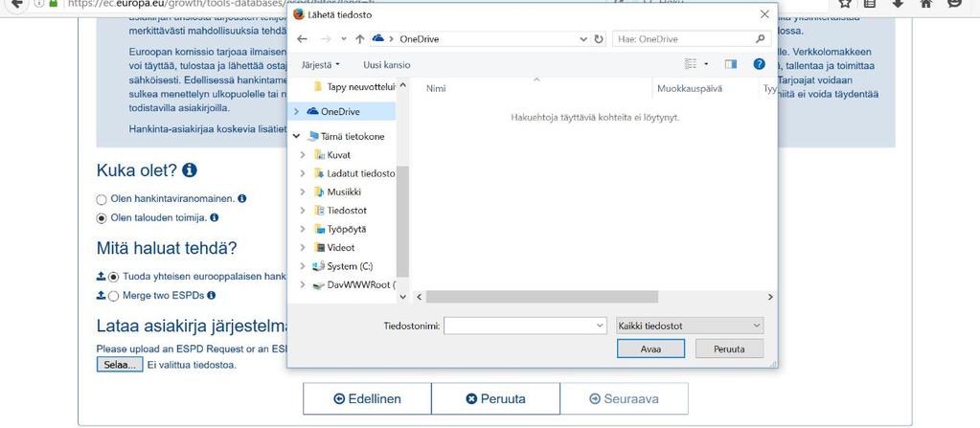Select the Kuvat folder in the tree

pyautogui.click(x=339, y=155)
